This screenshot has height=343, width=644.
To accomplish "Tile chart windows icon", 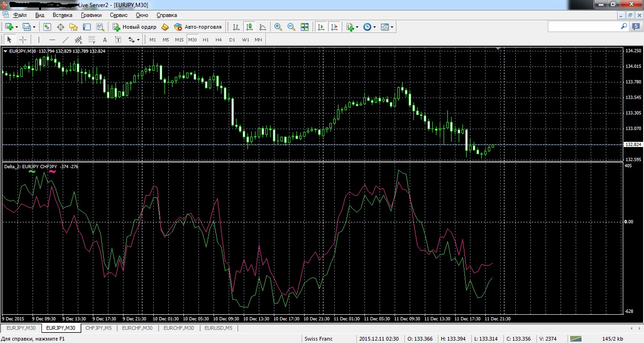I will pyautogui.click(x=305, y=27).
